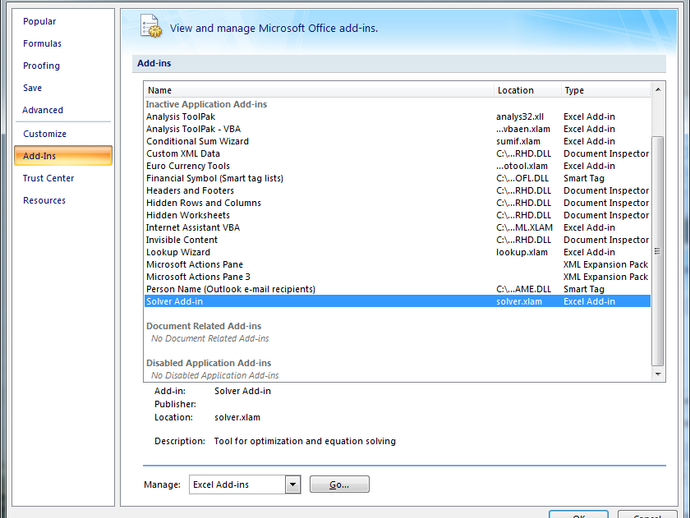Click the list scroll down arrow
The image size is (690, 518).
click(658, 374)
